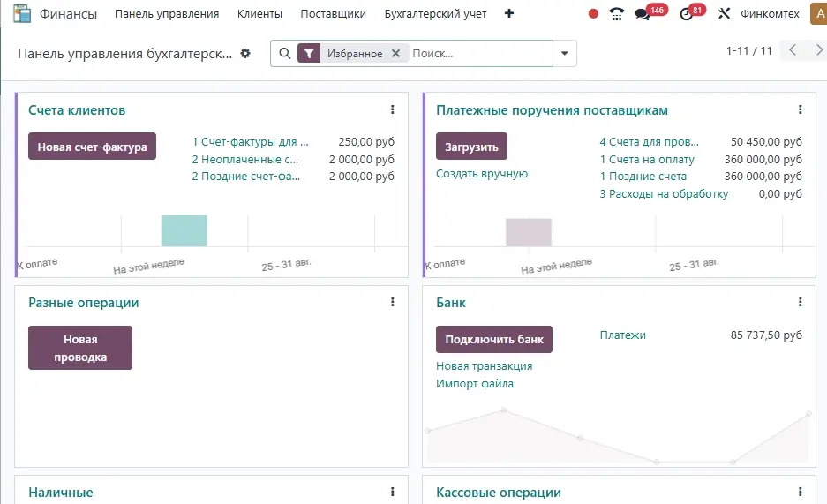Screen dimensions: 827x504
Task: Remove the Избранное filter tag
Action: 395,54
